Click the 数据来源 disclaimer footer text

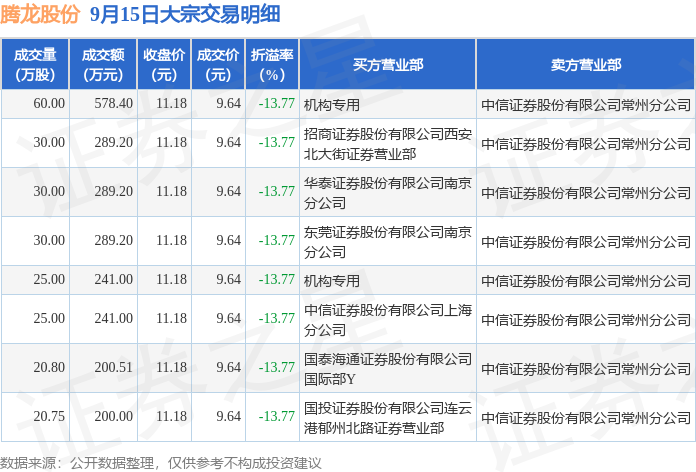click(161, 463)
